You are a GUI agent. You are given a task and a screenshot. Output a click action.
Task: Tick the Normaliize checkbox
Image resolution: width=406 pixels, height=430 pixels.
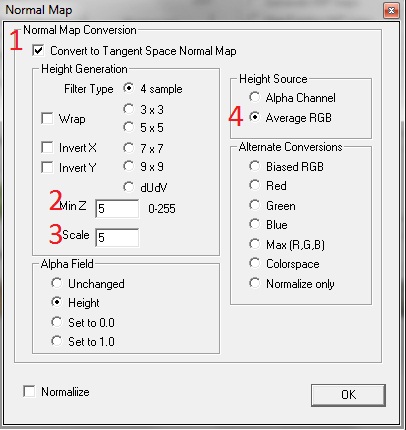(x=29, y=391)
